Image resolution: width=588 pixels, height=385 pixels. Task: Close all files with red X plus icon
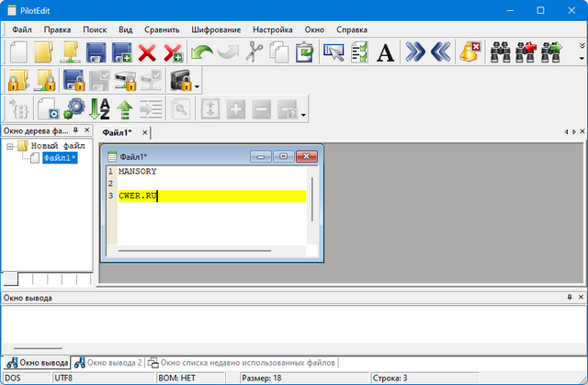(173, 52)
